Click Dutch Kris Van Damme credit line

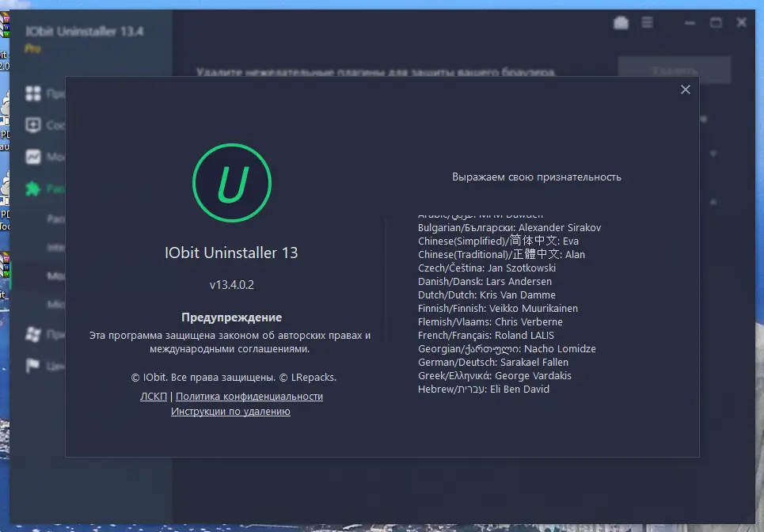tap(487, 294)
